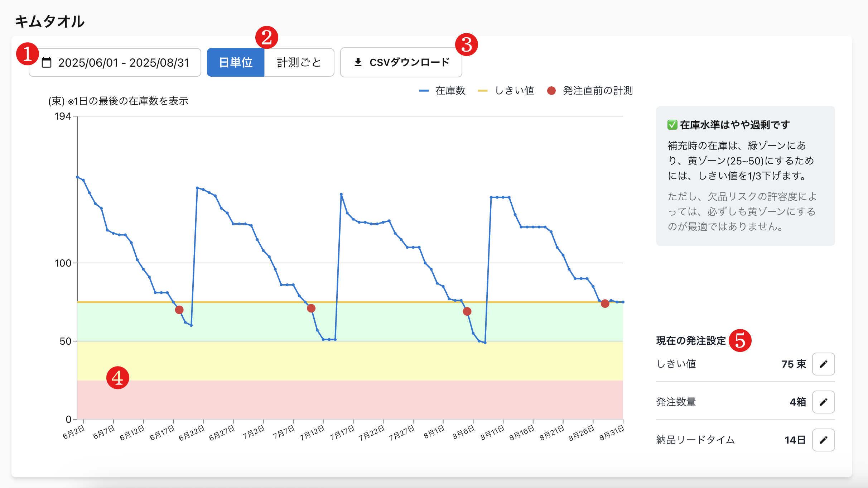Click red annotation marker number 4
The width and height of the screenshot is (868, 488).
tap(117, 378)
